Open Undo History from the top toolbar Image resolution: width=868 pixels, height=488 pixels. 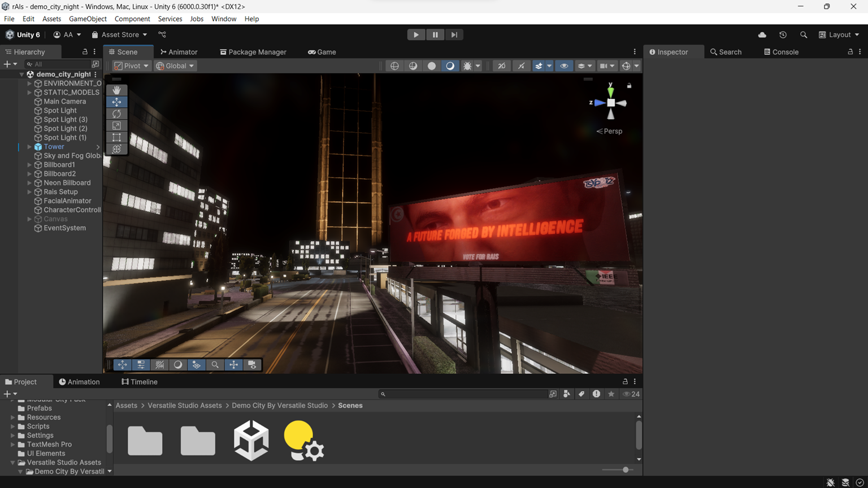click(x=783, y=35)
